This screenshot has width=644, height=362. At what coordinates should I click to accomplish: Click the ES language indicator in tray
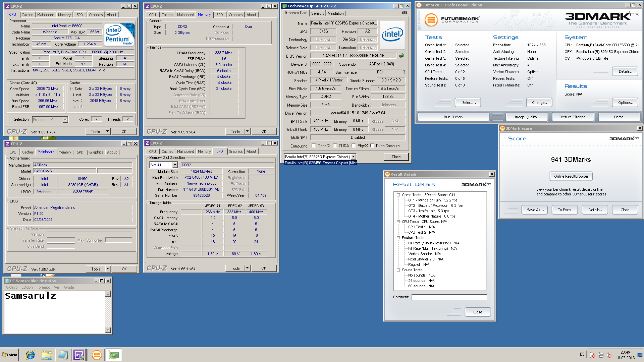tap(582, 354)
